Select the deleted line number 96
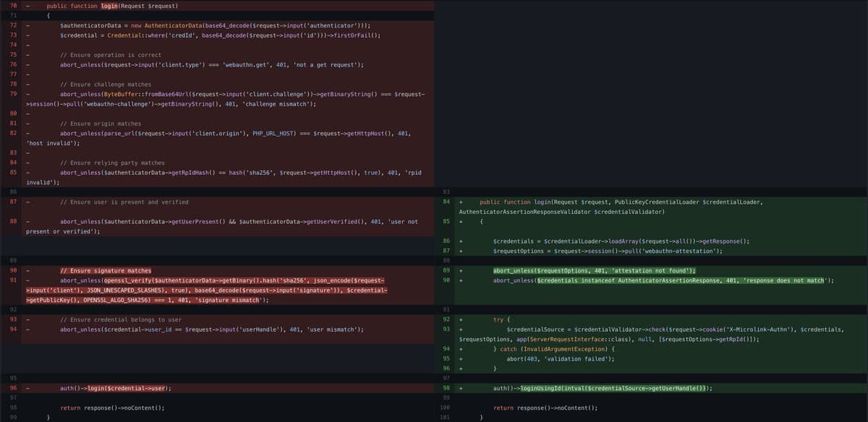This screenshot has height=422, width=868. click(x=14, y=388)
